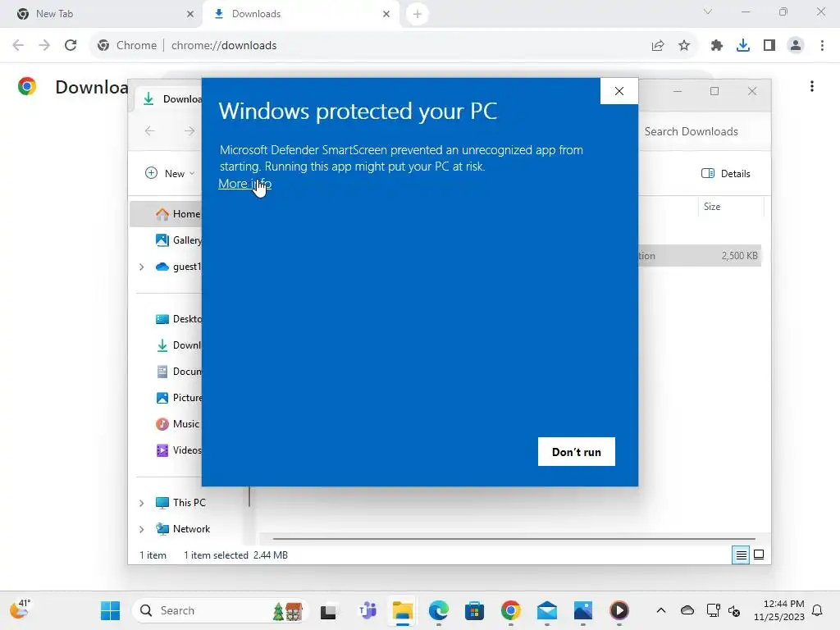The image size is (840, 630).
Task: Click the Explorer horizontal scrollbar
Action: point(514,538)
